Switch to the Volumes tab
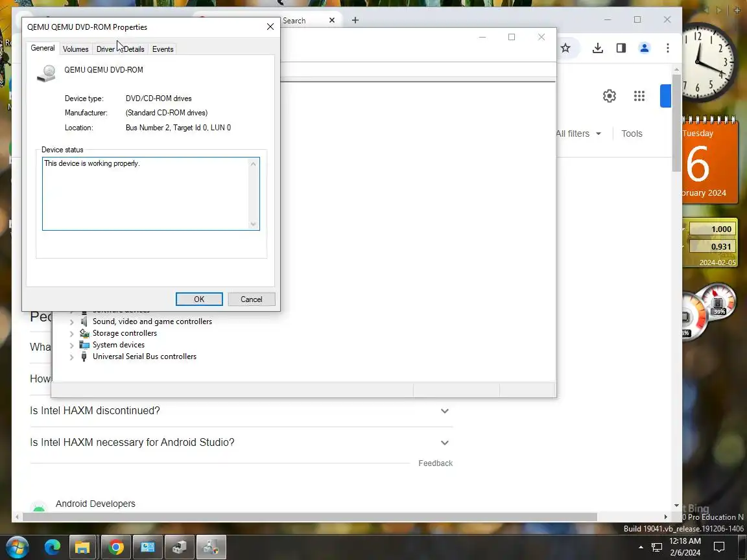This screenshot has width=747, height=560. point(75,49)
